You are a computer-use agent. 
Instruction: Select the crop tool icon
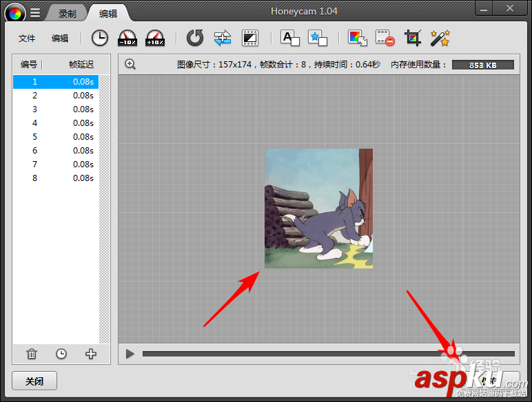413,38
